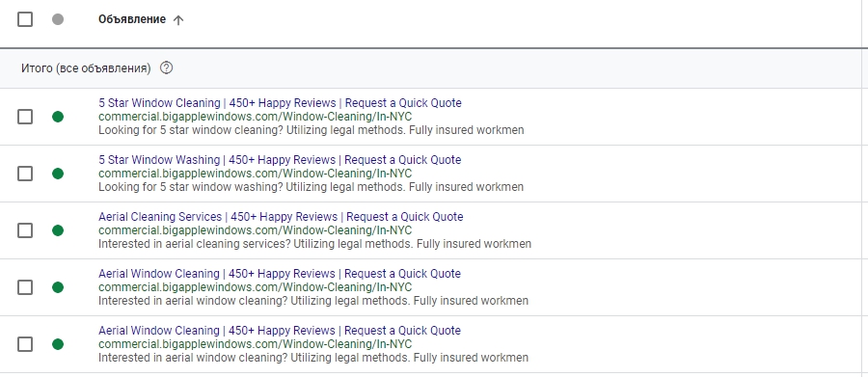
Task: Click the URL under 5 Star Window Washing headline
Action: [x=256, y=174]
